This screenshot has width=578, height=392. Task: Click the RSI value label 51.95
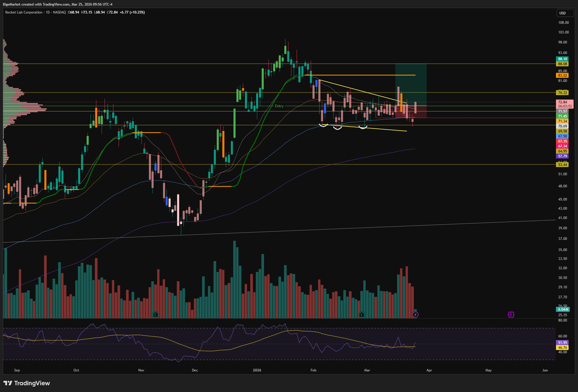tap(562, 342)
